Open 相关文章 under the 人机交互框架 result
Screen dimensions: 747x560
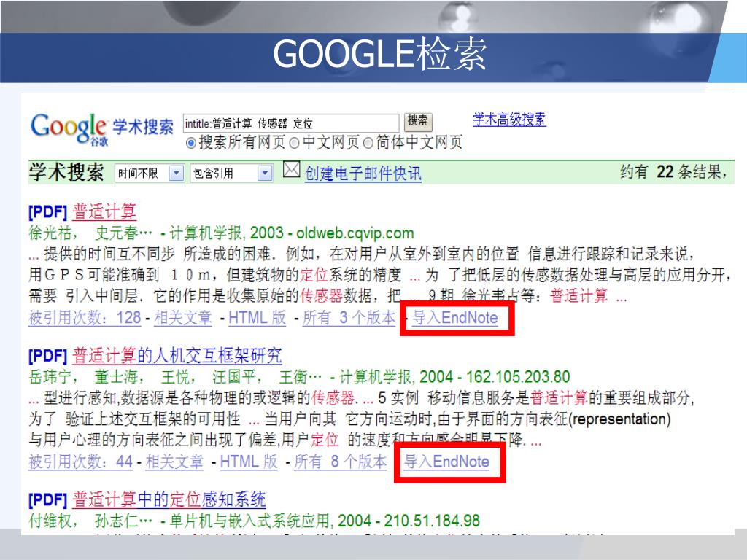click(x=174, y=462)
